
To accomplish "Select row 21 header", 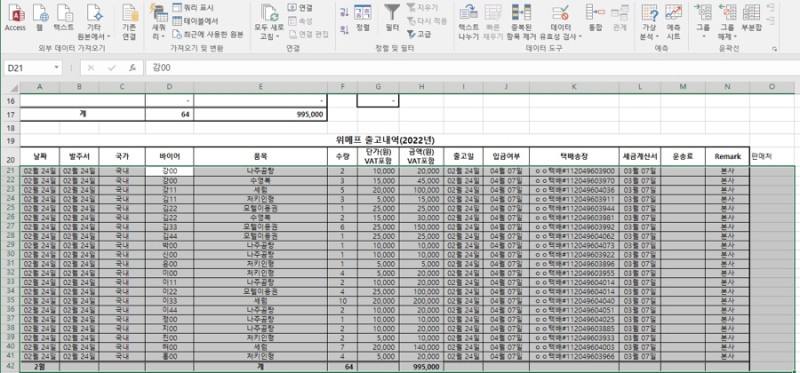I will tap(10, 171).
